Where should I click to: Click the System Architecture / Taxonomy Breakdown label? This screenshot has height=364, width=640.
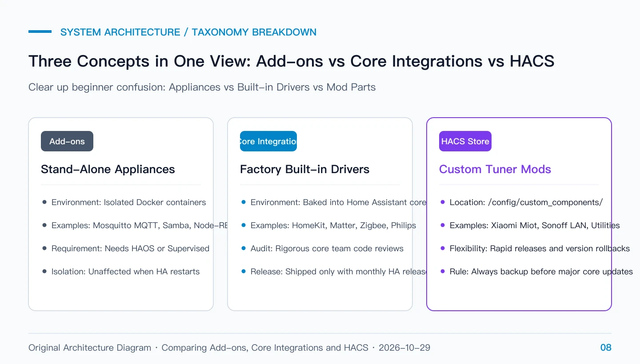[188, 32]
